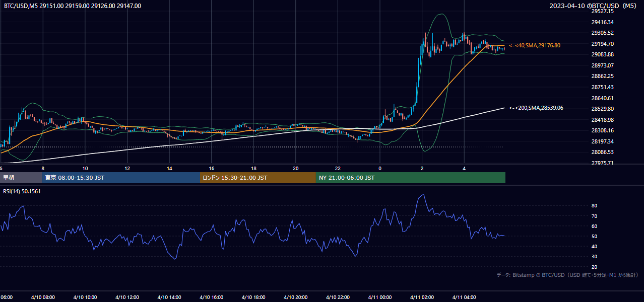Click price axis label 29083.88

[x=603, y=54]
